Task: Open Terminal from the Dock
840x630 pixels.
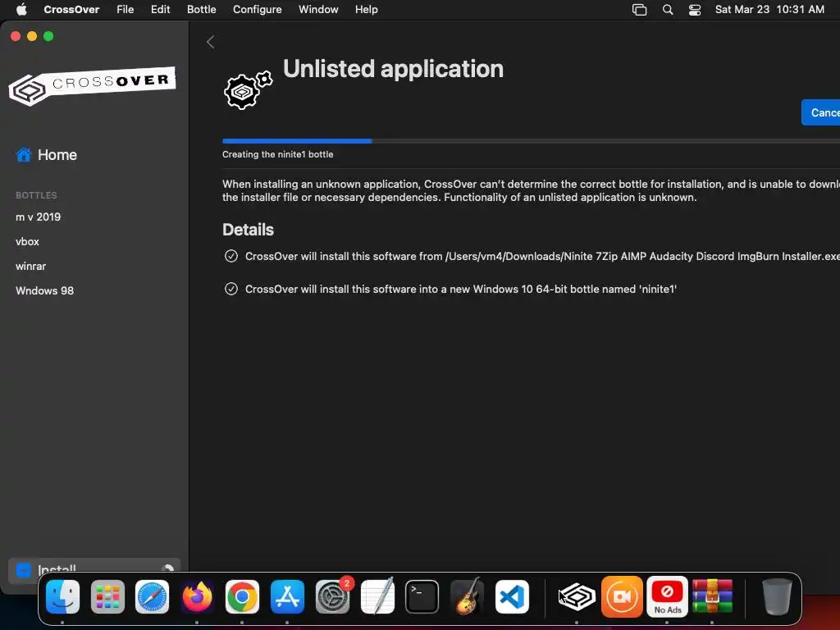Action: [x=422, y=597]
